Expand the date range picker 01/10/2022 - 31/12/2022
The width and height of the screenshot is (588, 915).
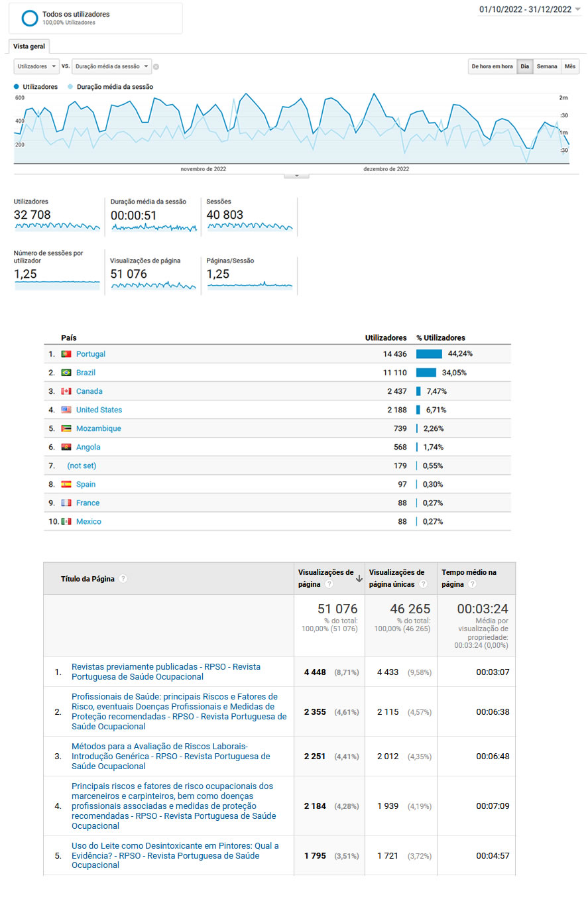[529, 9]
